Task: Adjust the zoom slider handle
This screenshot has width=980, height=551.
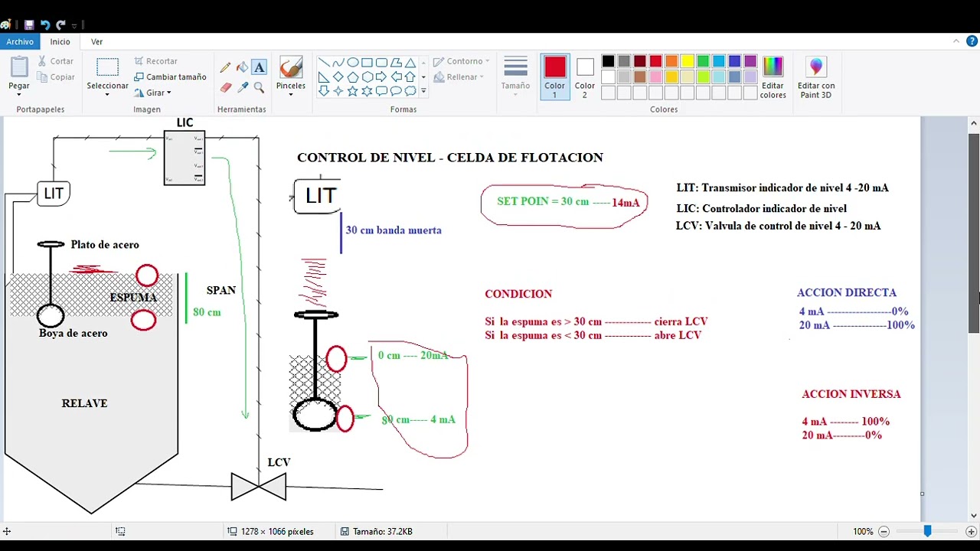Action: [x=927, y=531]
